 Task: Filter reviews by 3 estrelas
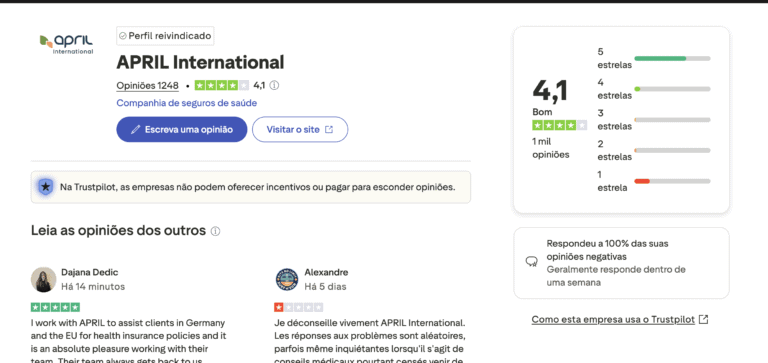654,120
